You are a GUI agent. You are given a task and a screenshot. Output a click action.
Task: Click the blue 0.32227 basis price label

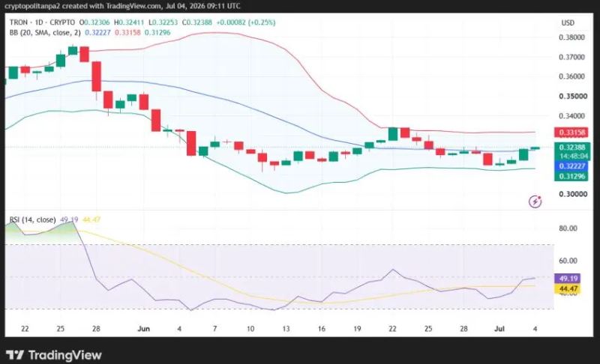(571, 166)
